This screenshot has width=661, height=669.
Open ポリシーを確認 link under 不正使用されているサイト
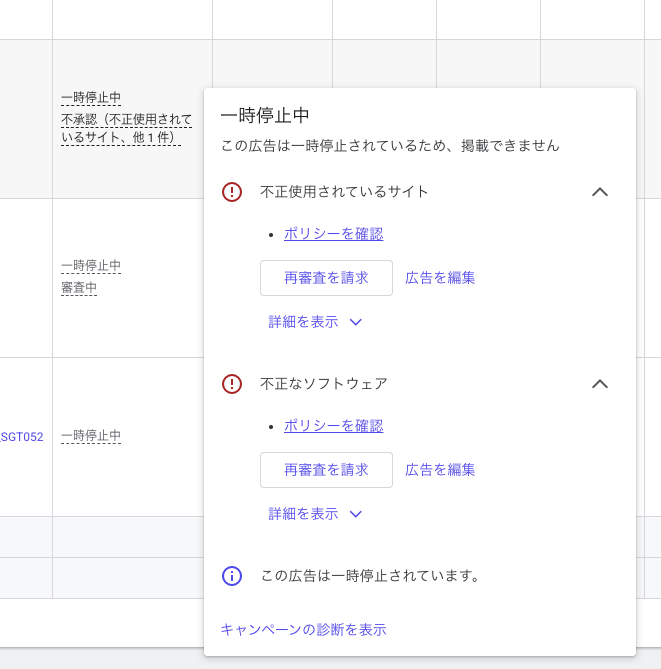pos(334,234)
